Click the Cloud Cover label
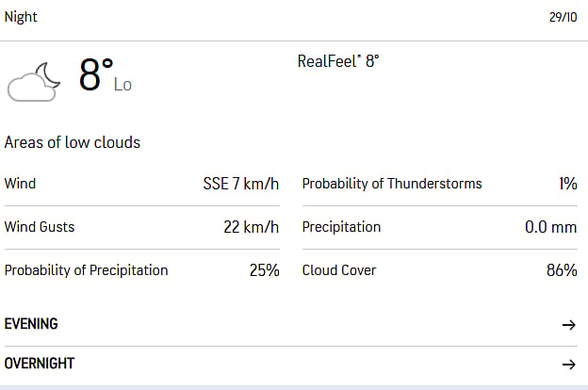 (x=339, y=270)
